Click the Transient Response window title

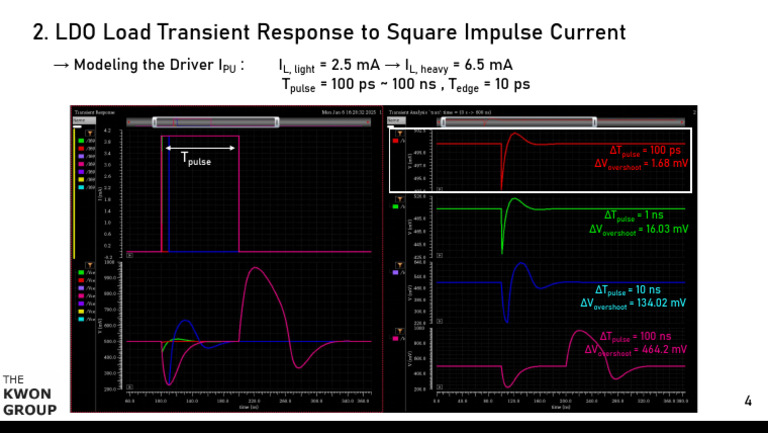(95, 112)
